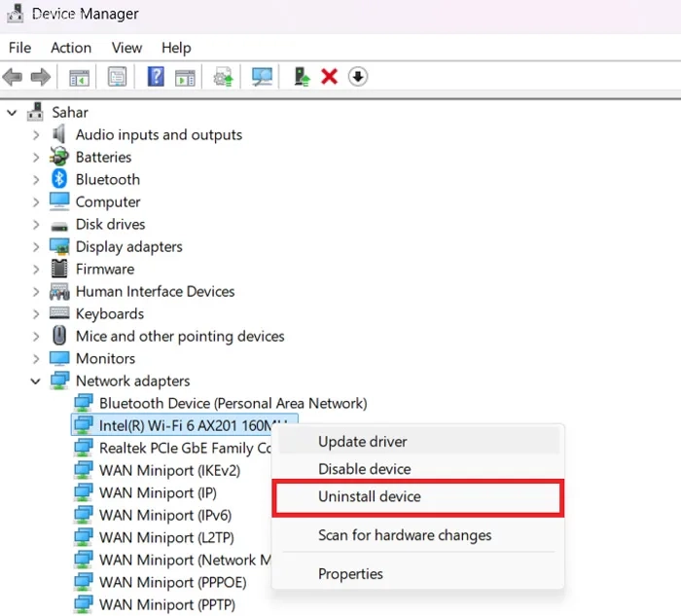681x616 pixels.
Task: Click the back arrow in the toolbar
Action: (x=13, y=76)
